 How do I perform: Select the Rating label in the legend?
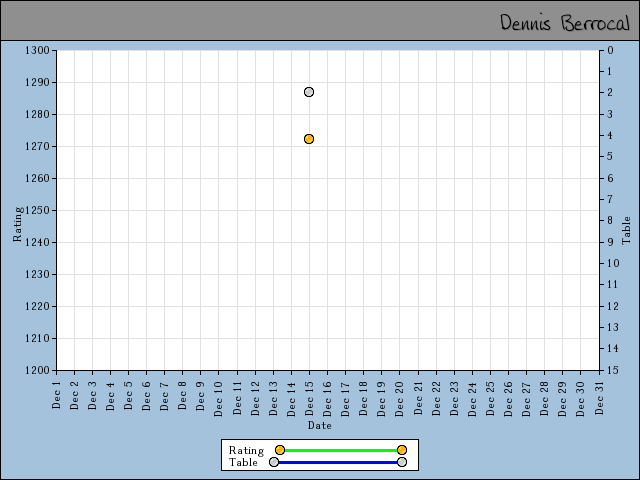pos(246,450)
